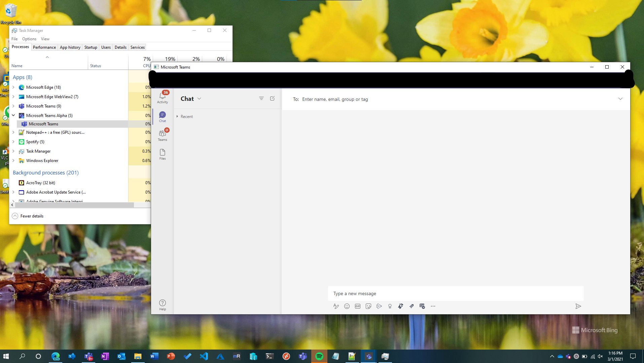644x363 pixels.
Task: Click Fewer details in Task Manager
Action: [x=28, y=216]
